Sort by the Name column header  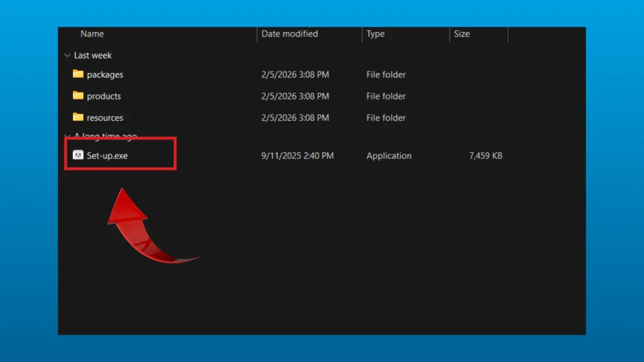click(92, 34)
